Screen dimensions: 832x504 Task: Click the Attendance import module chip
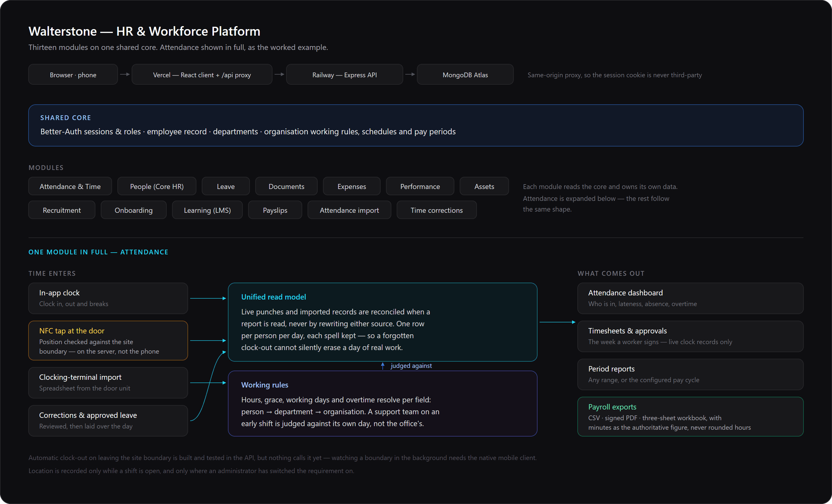tap(349, 210)
